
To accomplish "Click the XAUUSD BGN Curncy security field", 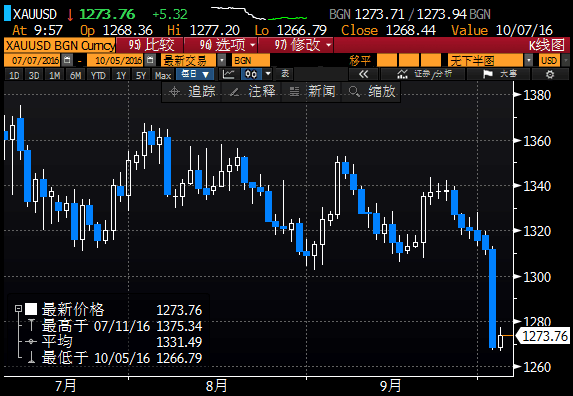I will [60, 45].
